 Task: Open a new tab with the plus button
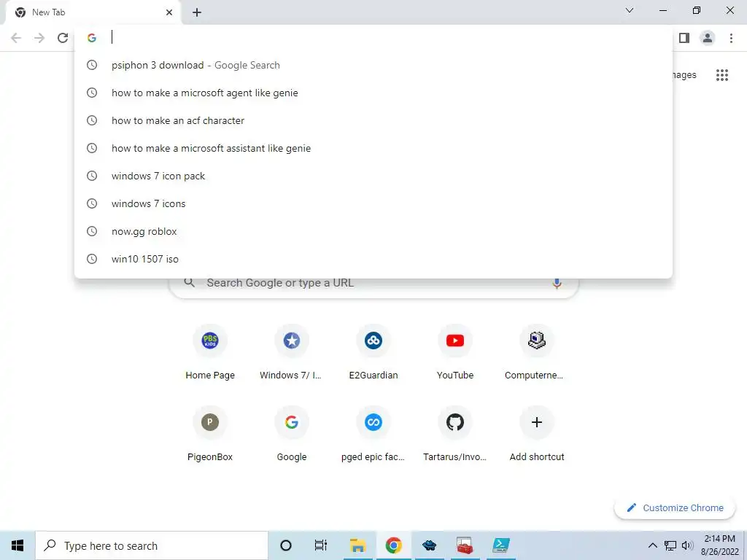(x=197, y=12)
